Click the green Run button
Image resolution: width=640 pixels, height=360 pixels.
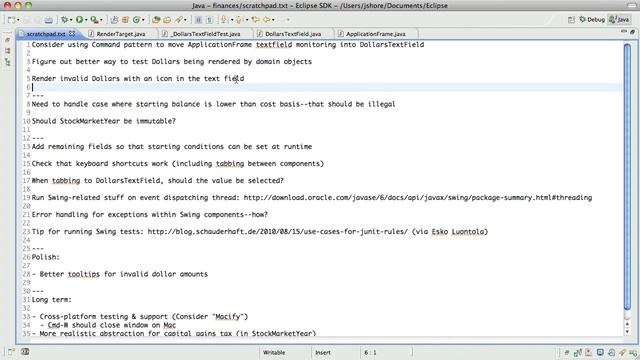[80, 20]
